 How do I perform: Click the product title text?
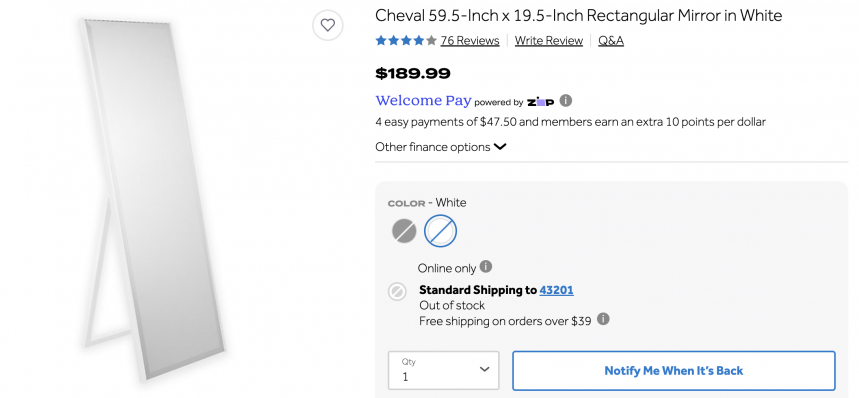point(579,16)
